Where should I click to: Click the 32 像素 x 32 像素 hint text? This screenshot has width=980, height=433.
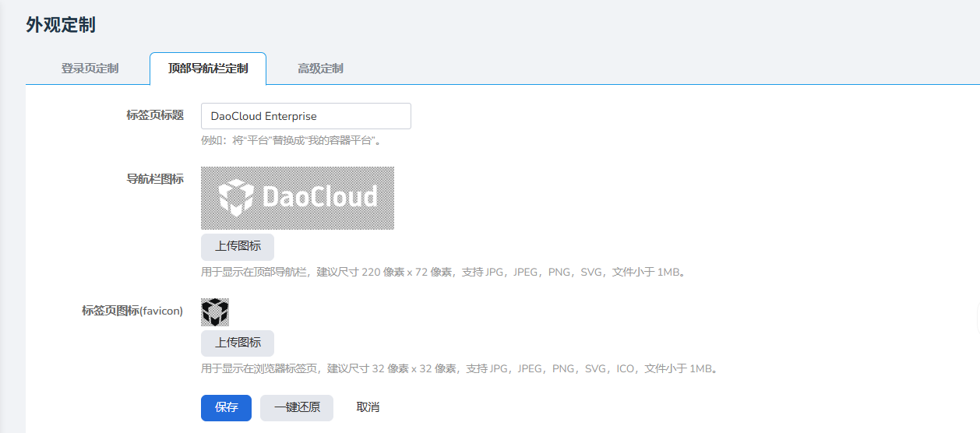click(460, 368)
